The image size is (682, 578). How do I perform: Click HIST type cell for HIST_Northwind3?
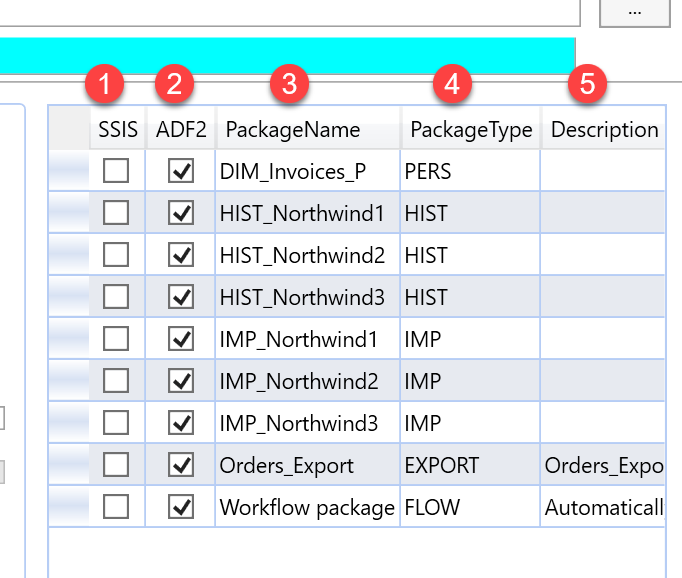coord(470,297)
